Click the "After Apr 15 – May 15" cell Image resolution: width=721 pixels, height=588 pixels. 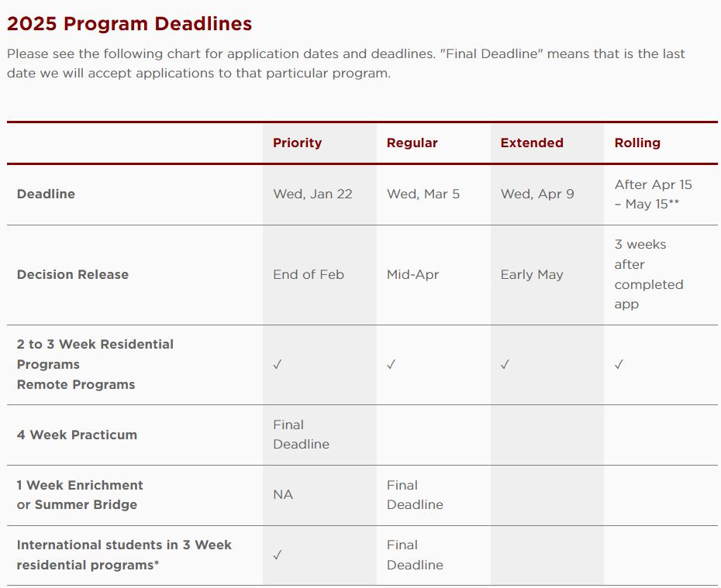tap(653, 194)
